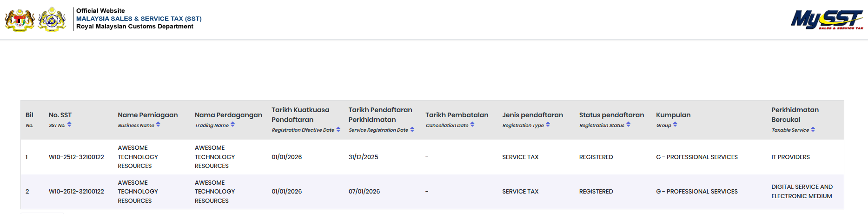Click REGISTERED status in second row
868x214 pixels.
click(x=596, y=192)
